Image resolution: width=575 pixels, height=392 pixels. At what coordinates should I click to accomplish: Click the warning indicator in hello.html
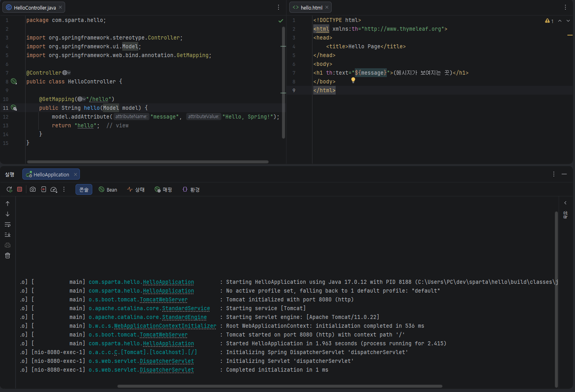549,21
